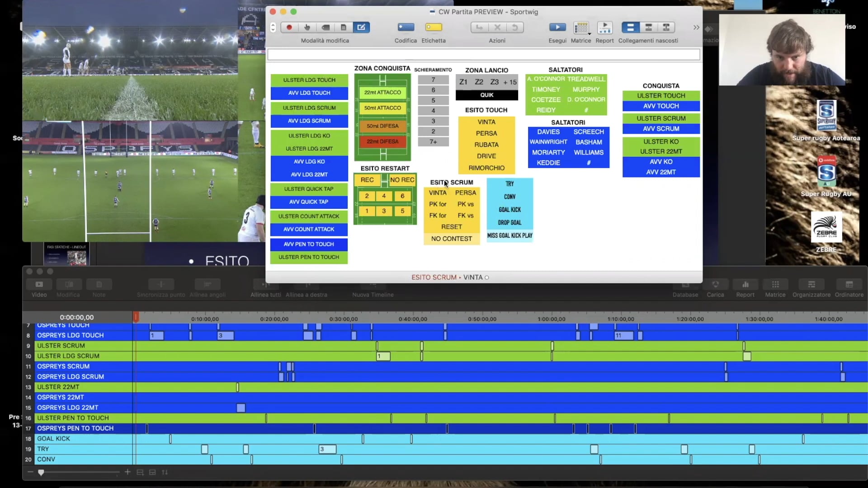Select the black QUIK button
The height and width of the screenshot is (488, 868).
[487, 95]
